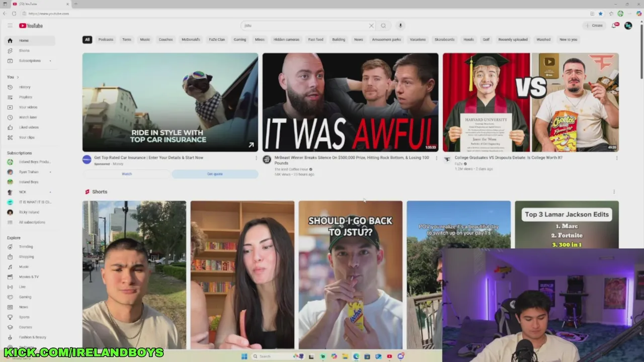This screenshot has width=644, height=362.
Task: Open Movies & TV
Action: 29,277
